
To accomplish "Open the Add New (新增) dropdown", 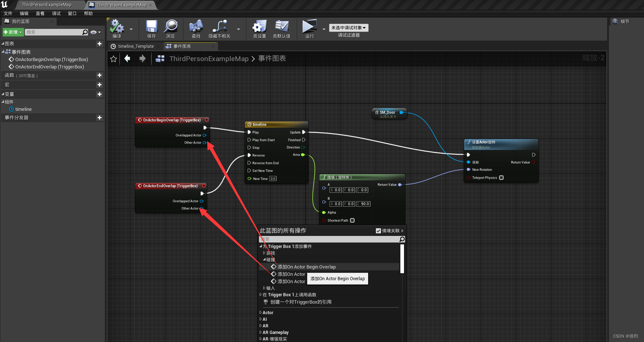I will click(x=13, y=32).
